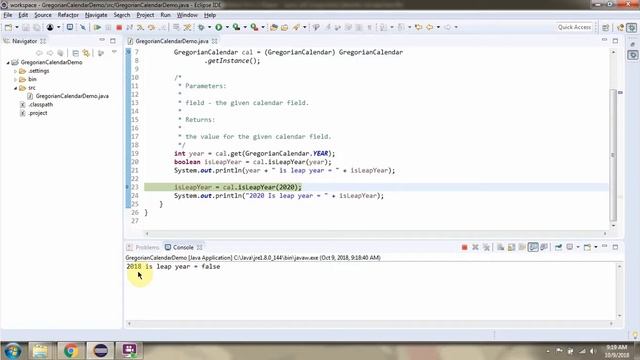Select the Console tab
Screen dimensions: 640x360
click(x=183, y=247)
